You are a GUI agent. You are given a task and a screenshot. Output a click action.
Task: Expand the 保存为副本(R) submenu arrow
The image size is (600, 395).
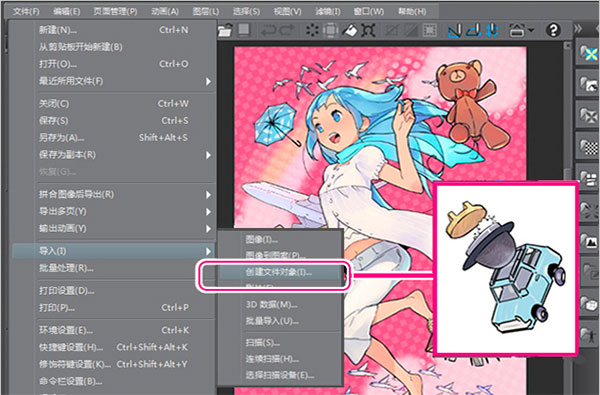click(x=209, y=155)
